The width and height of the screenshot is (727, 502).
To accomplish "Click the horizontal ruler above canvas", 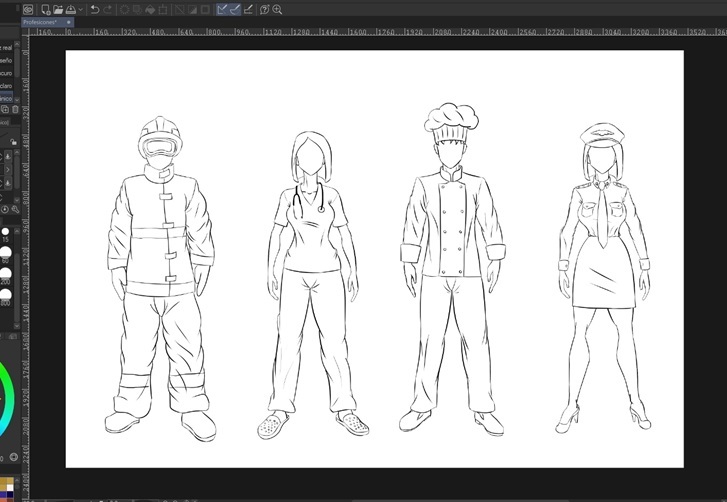I will pyautogui.click(x=378, y=32).
